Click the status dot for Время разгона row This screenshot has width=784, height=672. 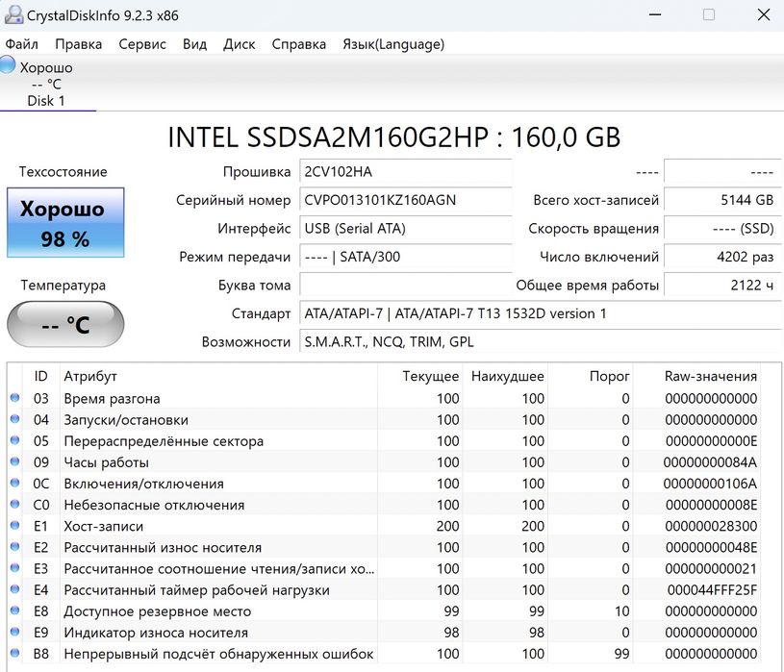click(15, 398)
